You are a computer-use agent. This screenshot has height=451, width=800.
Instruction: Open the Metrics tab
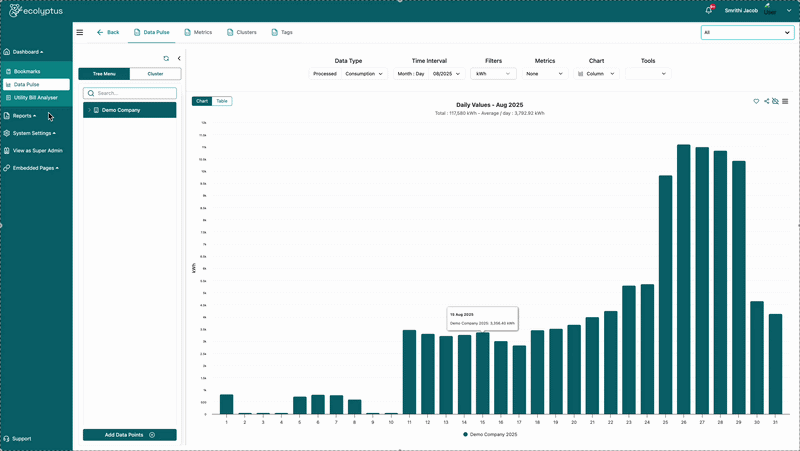click(198, 32)
